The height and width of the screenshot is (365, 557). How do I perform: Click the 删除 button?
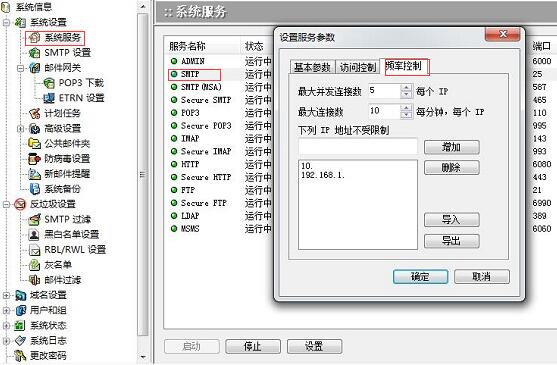451,168
